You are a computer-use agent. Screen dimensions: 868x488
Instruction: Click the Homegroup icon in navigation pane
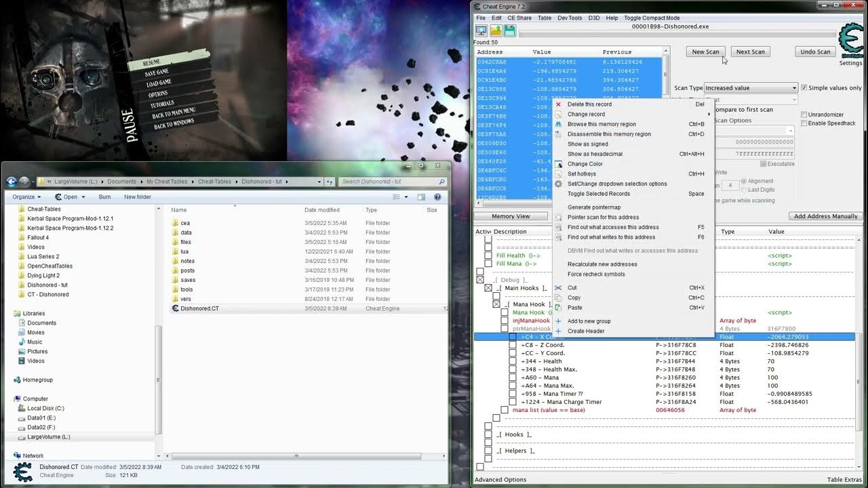click(x=18, y=380)
